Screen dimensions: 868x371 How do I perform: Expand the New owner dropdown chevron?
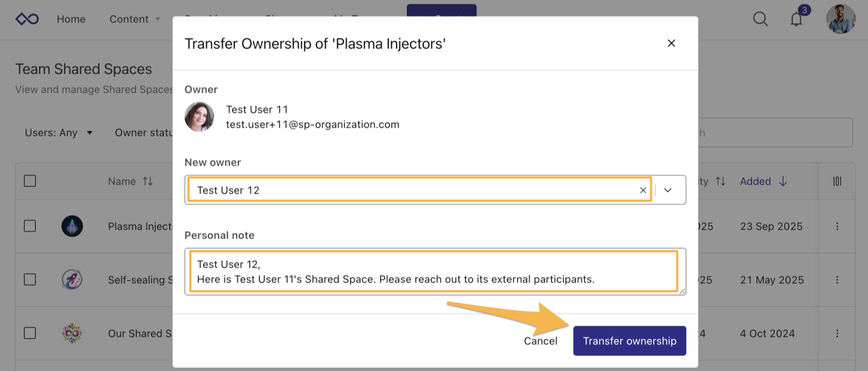[667, 190]
